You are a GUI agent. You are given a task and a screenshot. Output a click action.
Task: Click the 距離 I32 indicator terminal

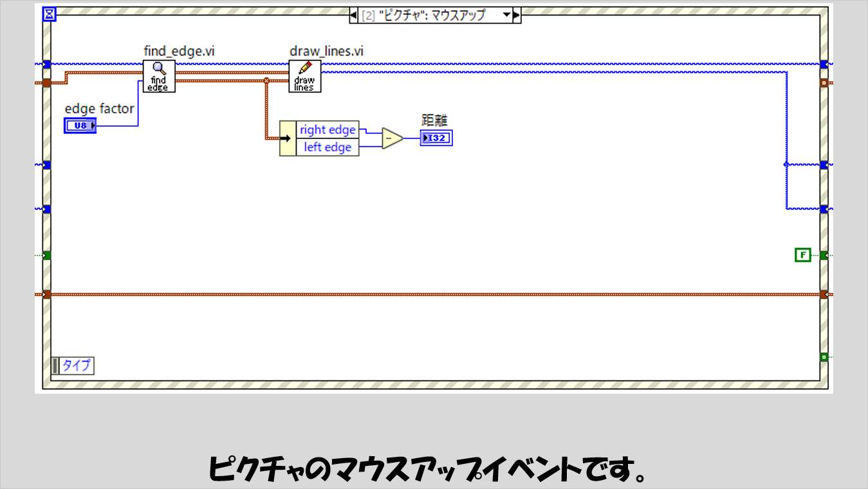pyautogui.click(x=436, y=138)
